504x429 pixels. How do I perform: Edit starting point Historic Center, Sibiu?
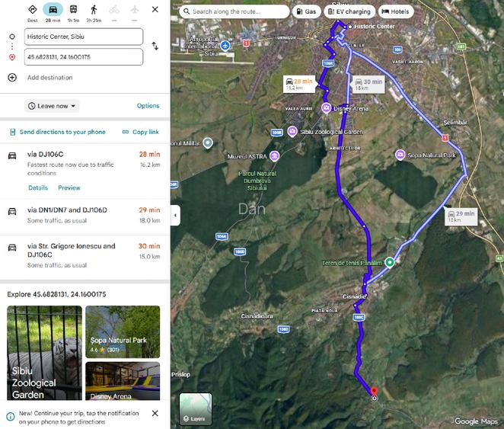point(84,37)
